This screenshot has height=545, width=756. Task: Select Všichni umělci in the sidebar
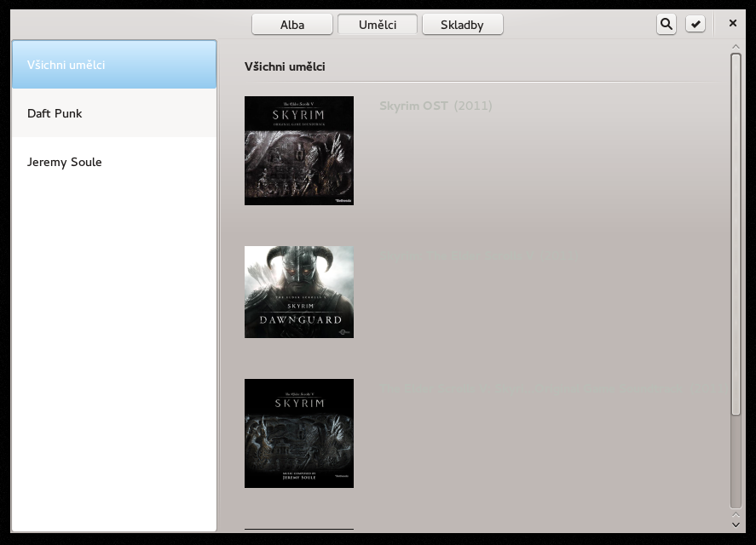(x=114, y=65)
